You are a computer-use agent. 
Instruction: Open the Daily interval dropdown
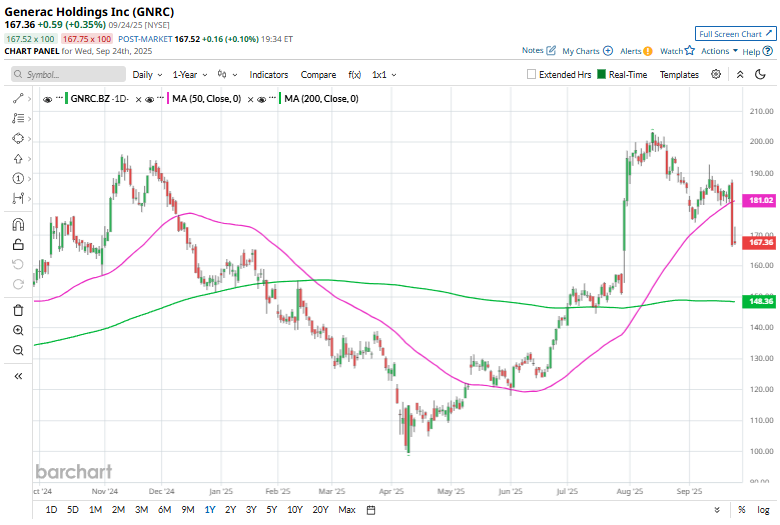coord(147,74)
